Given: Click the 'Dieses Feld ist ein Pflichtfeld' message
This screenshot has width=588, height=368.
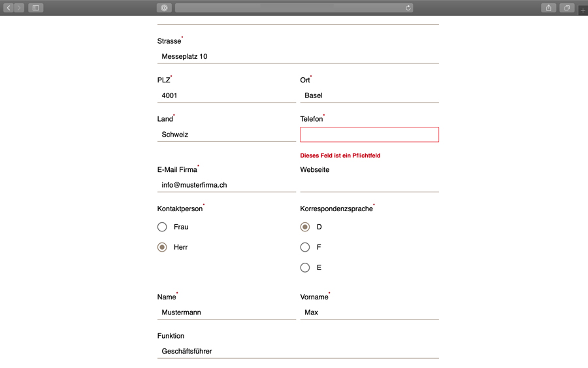Looking at the screenshot, I should coord(340,156).
